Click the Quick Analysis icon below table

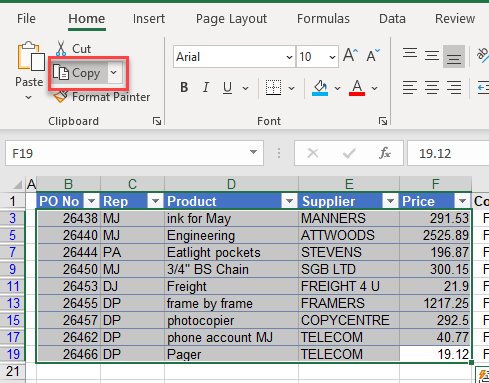pos(482,375)
